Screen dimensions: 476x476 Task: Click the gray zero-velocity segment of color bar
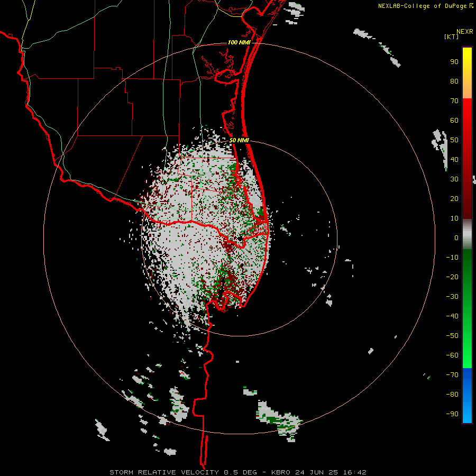pyautogui.click(x=467, y=234)
